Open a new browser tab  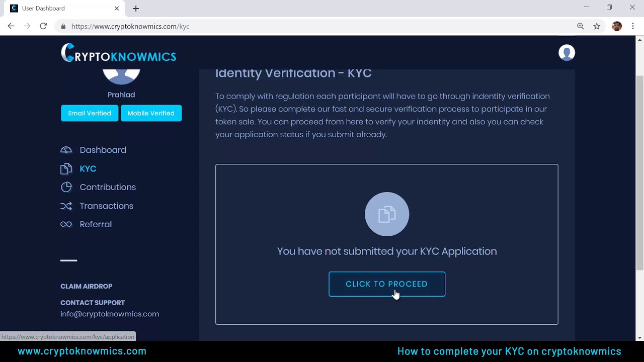point(136,9)
